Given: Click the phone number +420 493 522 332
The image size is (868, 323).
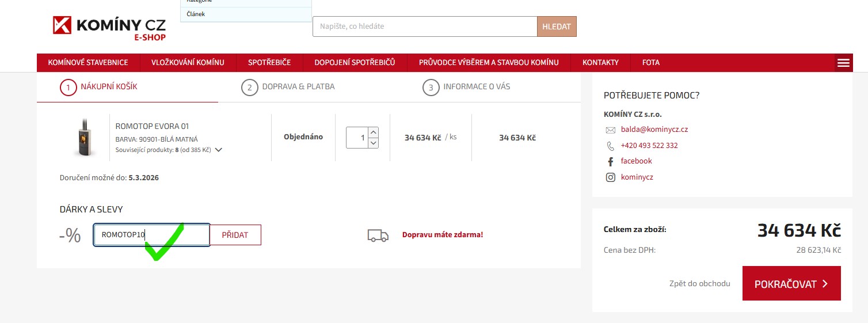Looking at the screenshot, I should coord(649,146).
